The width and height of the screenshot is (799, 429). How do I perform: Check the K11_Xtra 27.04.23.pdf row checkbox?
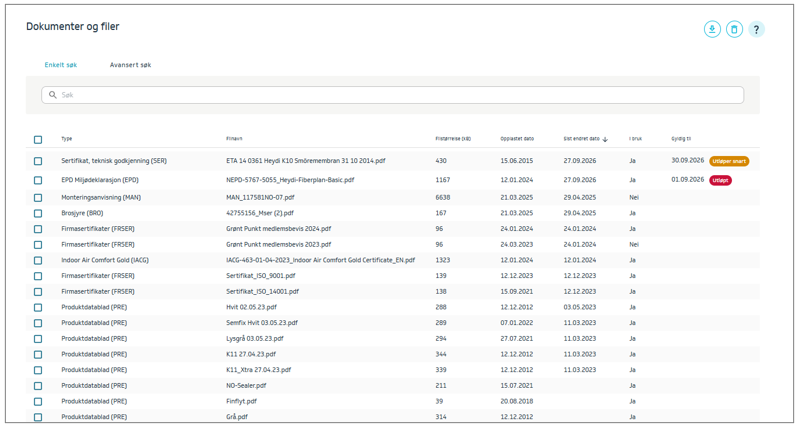tap(38, 370)
